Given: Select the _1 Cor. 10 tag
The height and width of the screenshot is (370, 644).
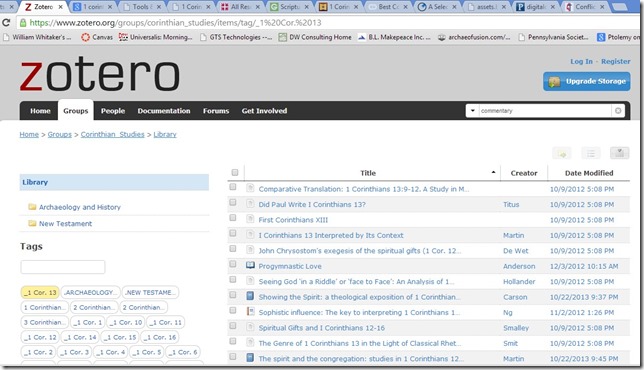Looking at the screenshot, I should [x=126, y=322].
